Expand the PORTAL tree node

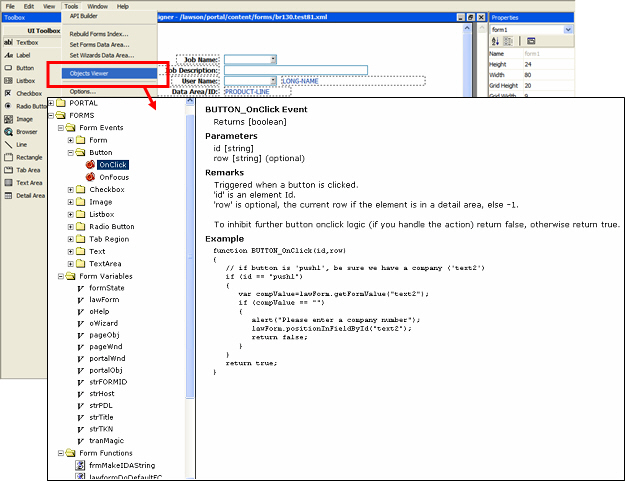pos(51,103)
